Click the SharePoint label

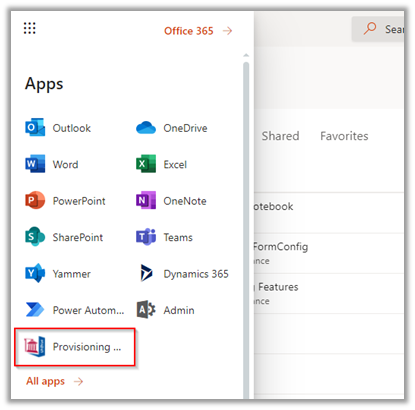pyautogui.click(x=78, y=237)
